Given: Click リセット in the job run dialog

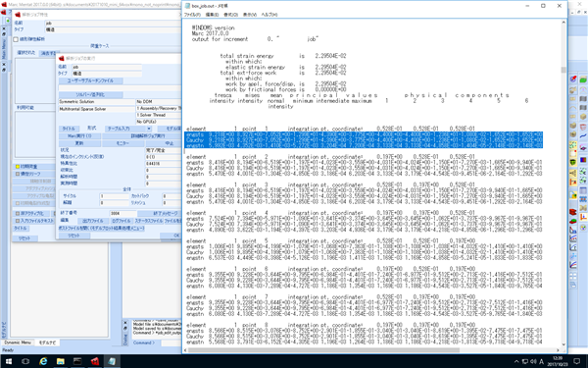Looking at the screenshot, I should (73, 236).
